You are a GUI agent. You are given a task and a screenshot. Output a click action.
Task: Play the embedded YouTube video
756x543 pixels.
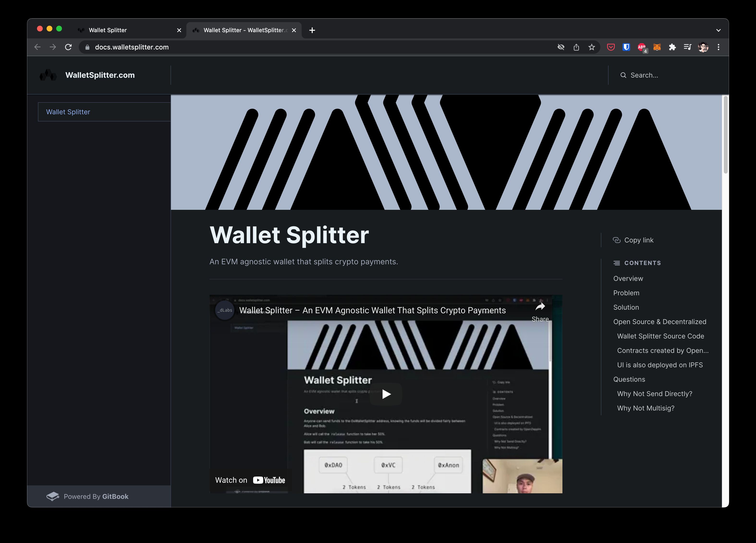pos(386,394)
